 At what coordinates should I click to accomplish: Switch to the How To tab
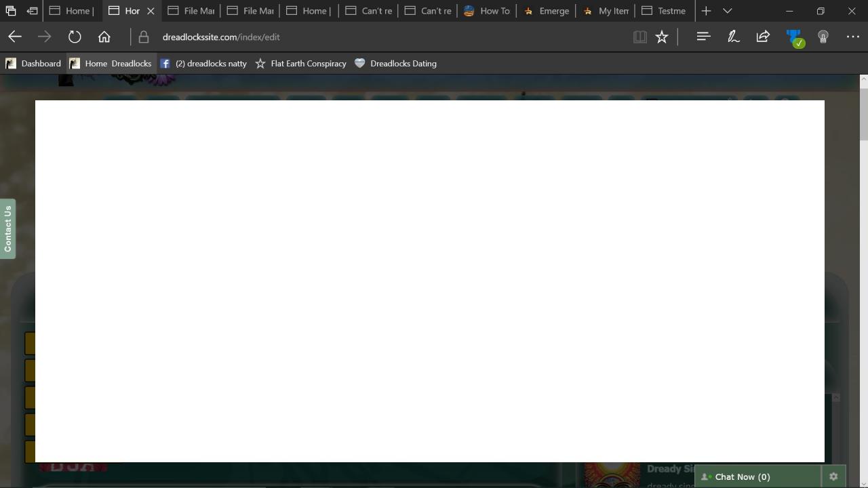tap(487, 11)
